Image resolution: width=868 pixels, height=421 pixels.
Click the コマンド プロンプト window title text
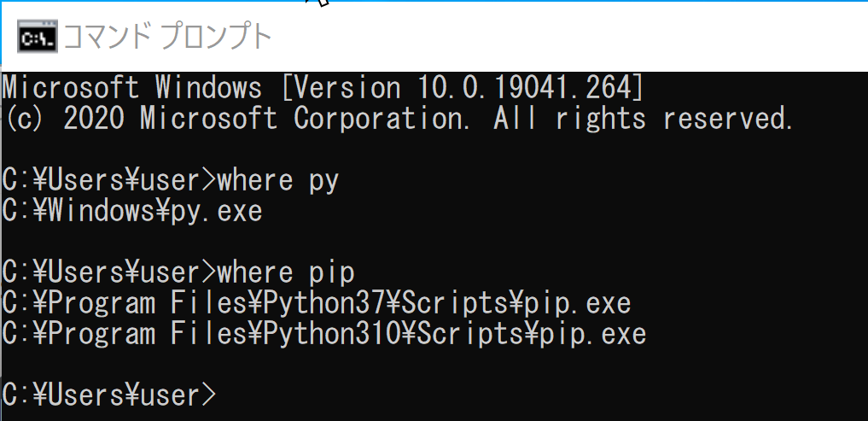168,37
